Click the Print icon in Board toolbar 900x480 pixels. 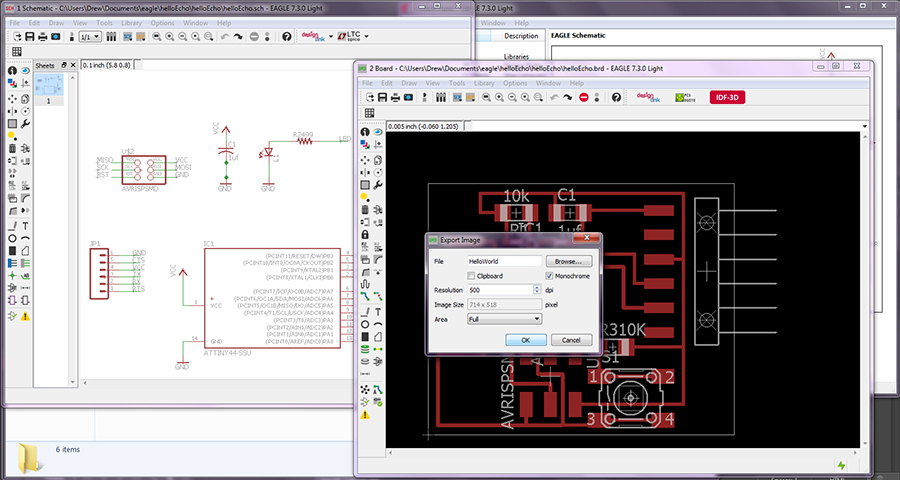395,98
